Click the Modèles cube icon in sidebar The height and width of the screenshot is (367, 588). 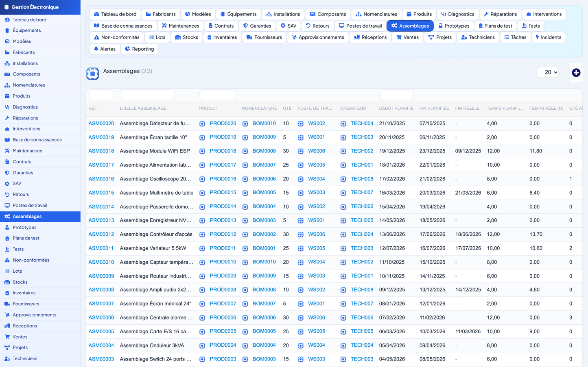tap(7, 41)
